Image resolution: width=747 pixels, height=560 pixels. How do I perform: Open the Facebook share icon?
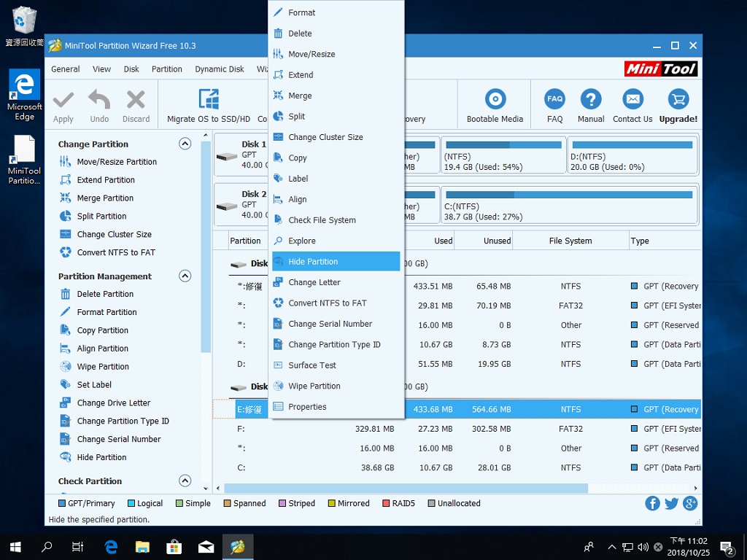[x=652, y=503]
